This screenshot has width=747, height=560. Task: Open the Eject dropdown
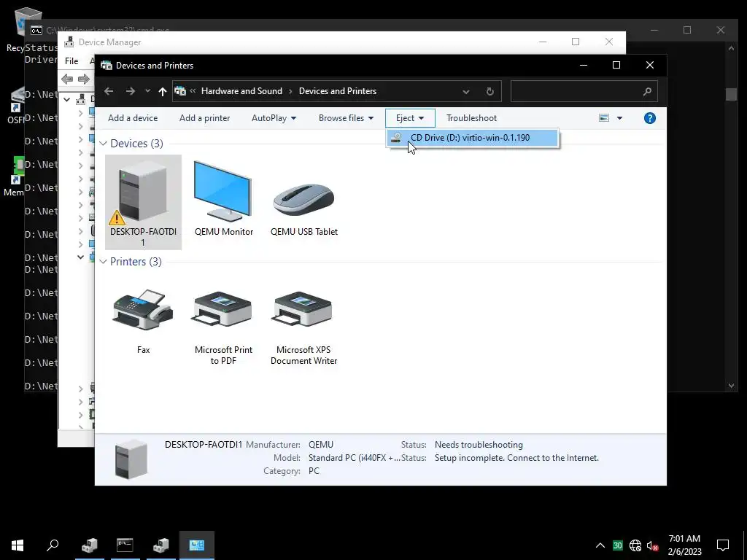410,118
